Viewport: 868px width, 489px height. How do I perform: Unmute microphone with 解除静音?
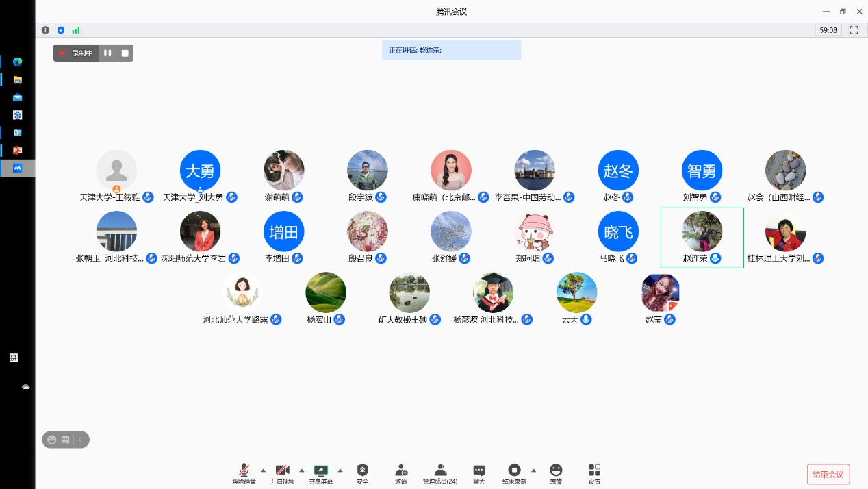tap(244, 471)
